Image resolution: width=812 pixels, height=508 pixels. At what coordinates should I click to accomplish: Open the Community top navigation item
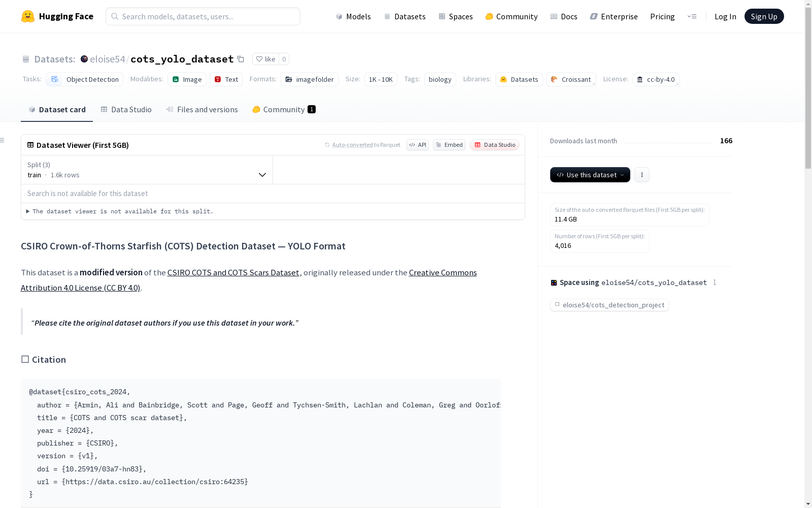[x=511, y=16]
